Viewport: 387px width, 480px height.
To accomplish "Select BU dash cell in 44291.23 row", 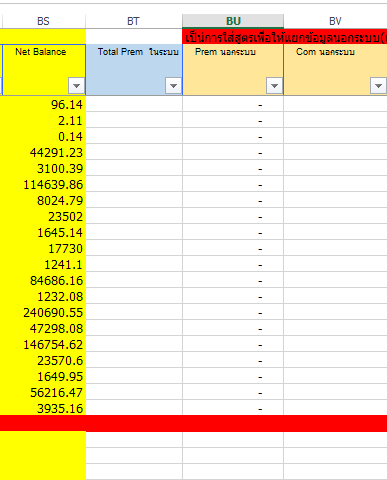I will (x=233, y=153).
